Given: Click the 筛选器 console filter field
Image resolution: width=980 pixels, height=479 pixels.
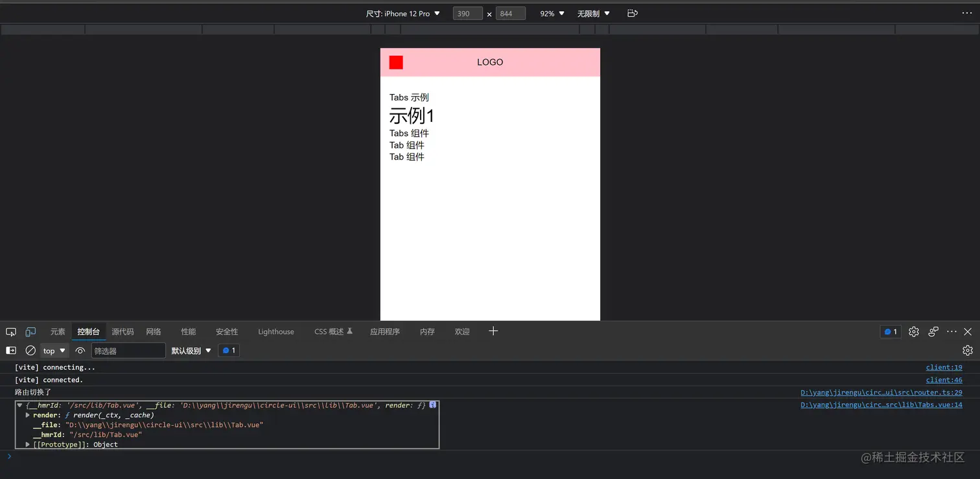Looking at the screenshot, I should point(128,350).
